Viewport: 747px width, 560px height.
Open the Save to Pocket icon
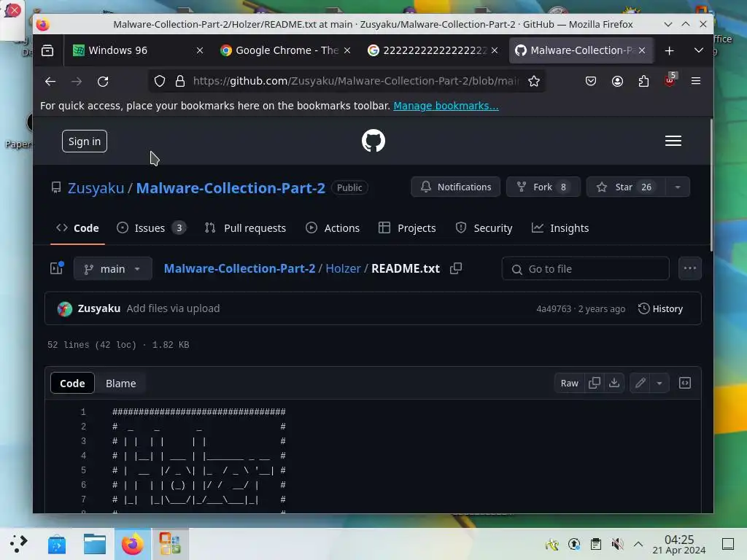(x=591, y=82)
